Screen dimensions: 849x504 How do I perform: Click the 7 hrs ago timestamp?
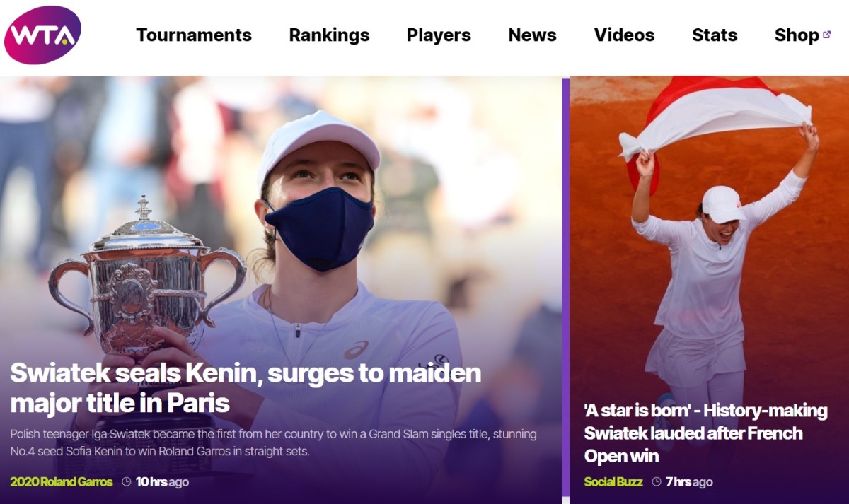point(689,482)
